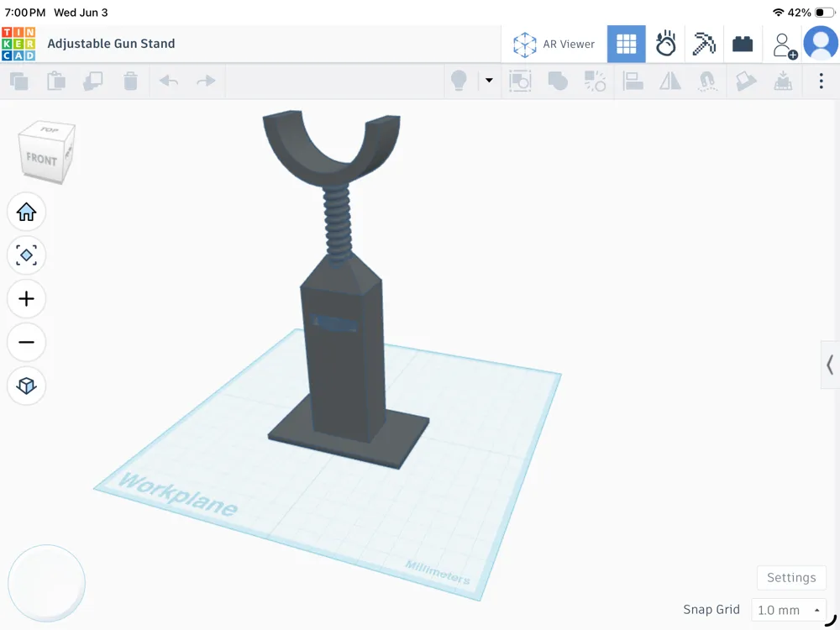Viewport: 840px width, 630px height.
Task: Invite a collaborator with add-person icon
Action: click(x=785, y=45)
